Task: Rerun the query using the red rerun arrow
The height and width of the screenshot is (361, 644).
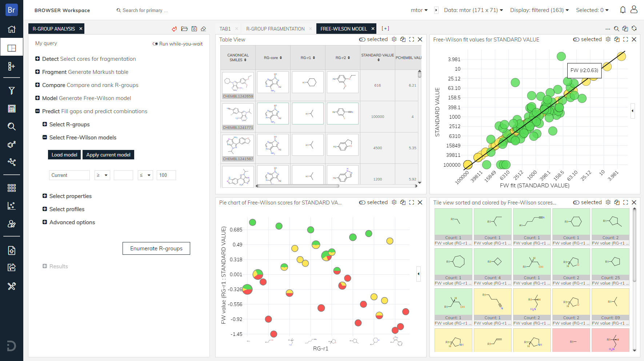Action: coord(175,28)
